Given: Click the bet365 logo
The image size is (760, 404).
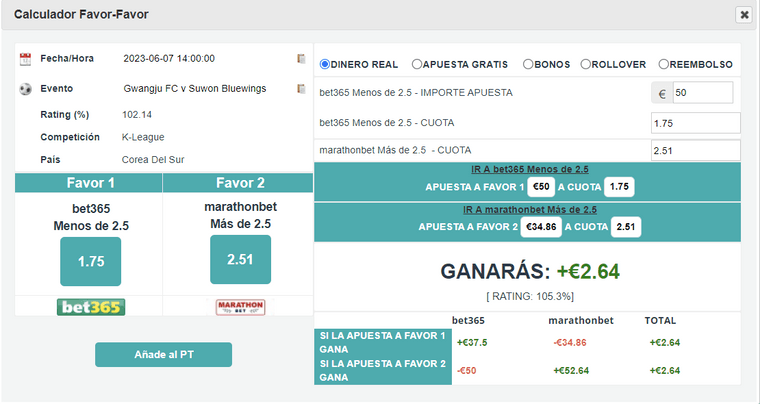Looking at the screenshot, I should tap(91, 307).
